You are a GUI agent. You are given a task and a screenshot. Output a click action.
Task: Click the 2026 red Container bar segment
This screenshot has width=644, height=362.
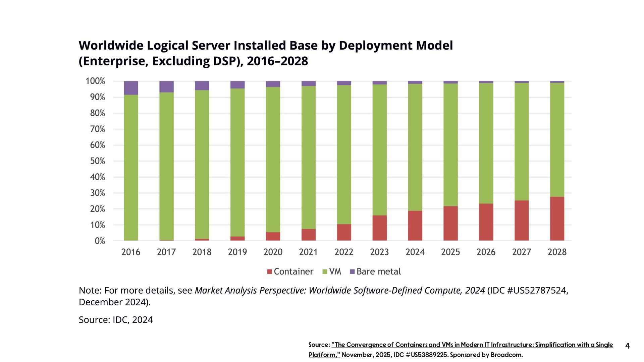click(486, 222)
